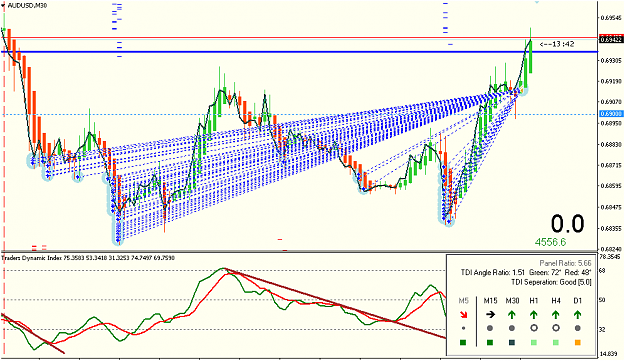This screenshot has height=361, width=625.
Task: Click the 32 level on TDI scale
Action: (602, 330)
